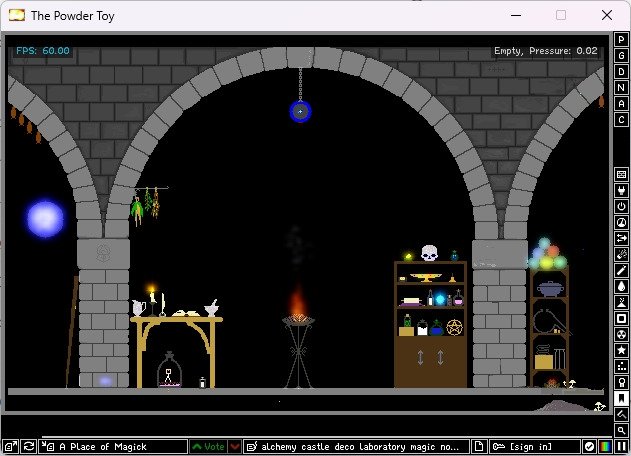The image size is (631, 456).
Task: Clear simulation with new page icon
Action: (479, 446)
